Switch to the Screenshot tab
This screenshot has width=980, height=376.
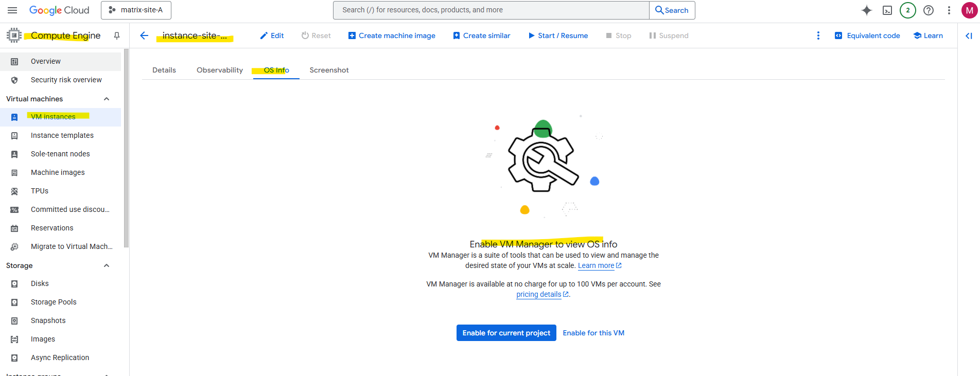[329, 70]
